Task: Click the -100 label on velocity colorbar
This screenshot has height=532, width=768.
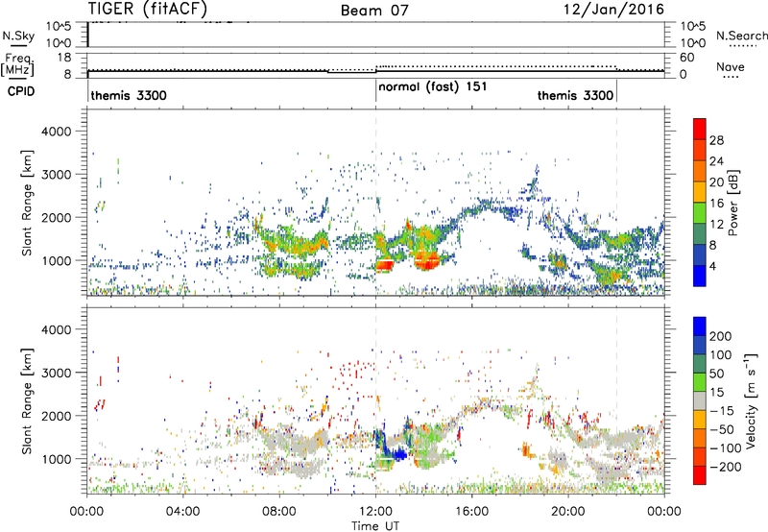Action: [x=726, y=447]
